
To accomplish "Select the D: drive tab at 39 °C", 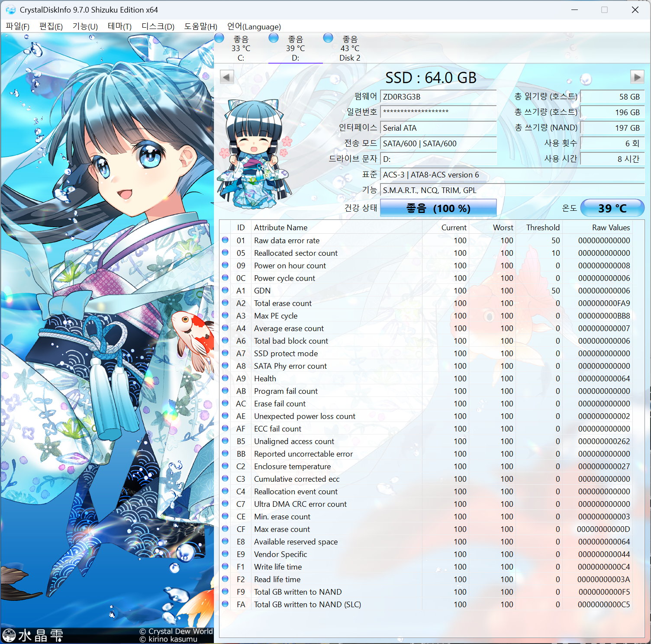I will 295,48.
